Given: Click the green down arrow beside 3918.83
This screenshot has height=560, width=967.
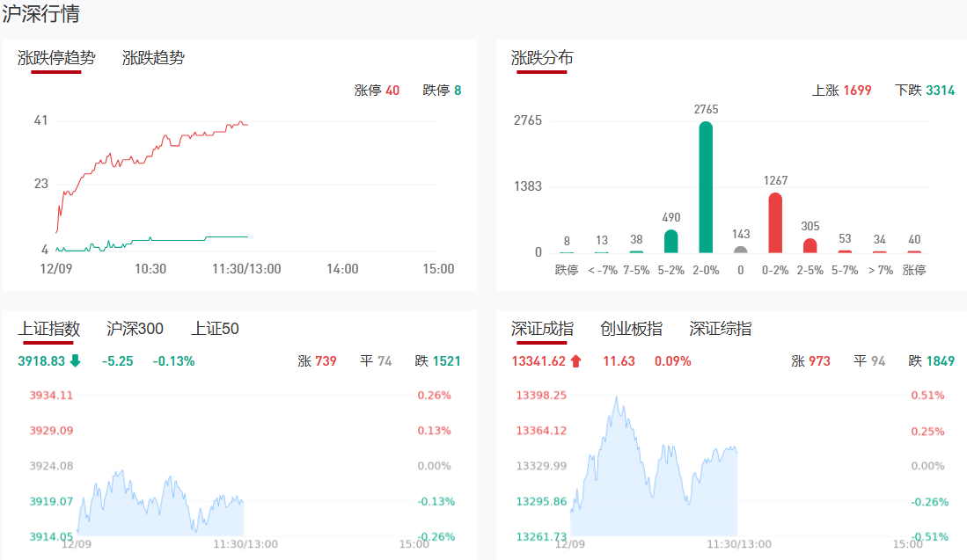Looking at the screenshot, I should [x=76, y=360].
